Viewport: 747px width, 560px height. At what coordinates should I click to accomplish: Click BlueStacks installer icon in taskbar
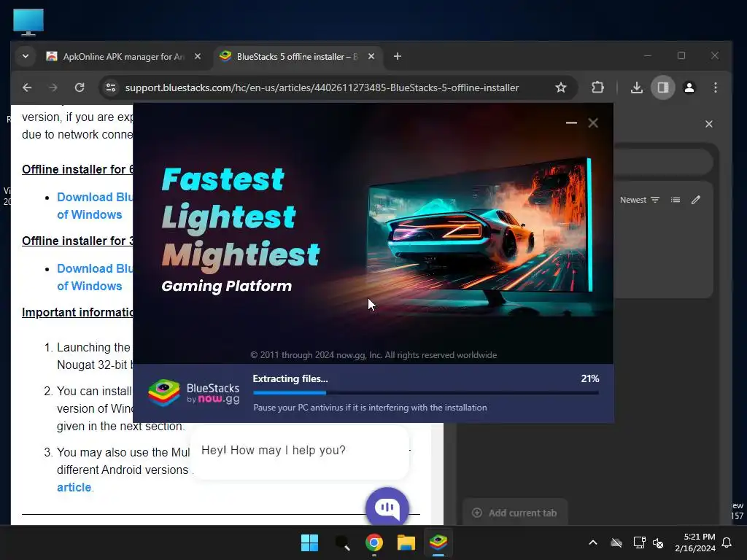point(438,542)
